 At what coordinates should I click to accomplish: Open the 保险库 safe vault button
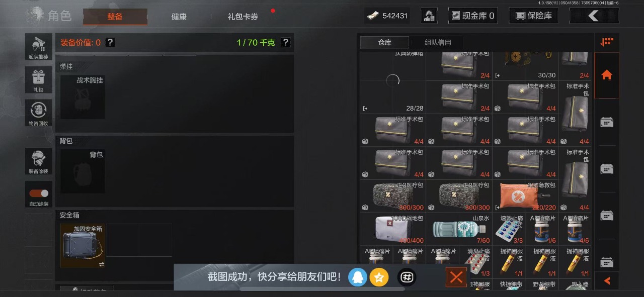534,16
